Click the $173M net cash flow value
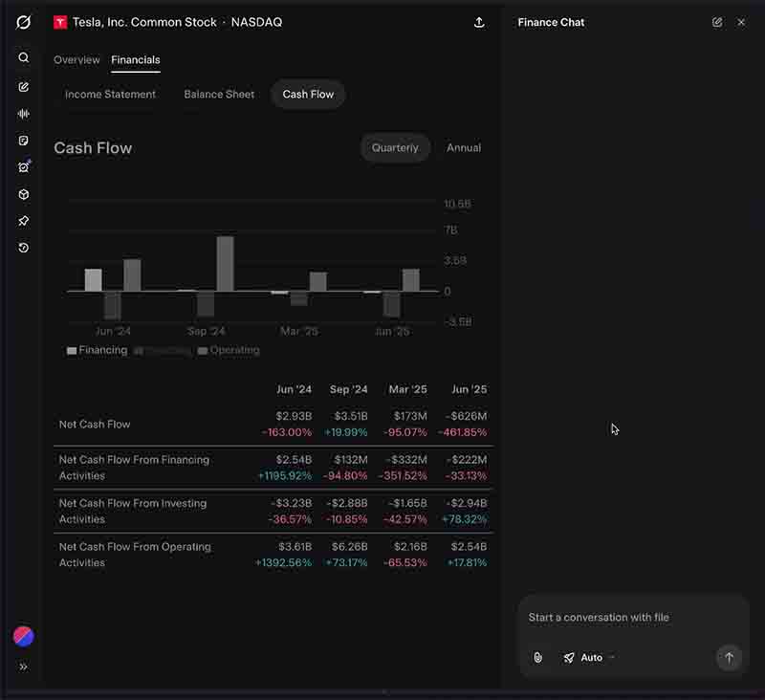The width and height of the screenshot is (765, 700). 410,416
